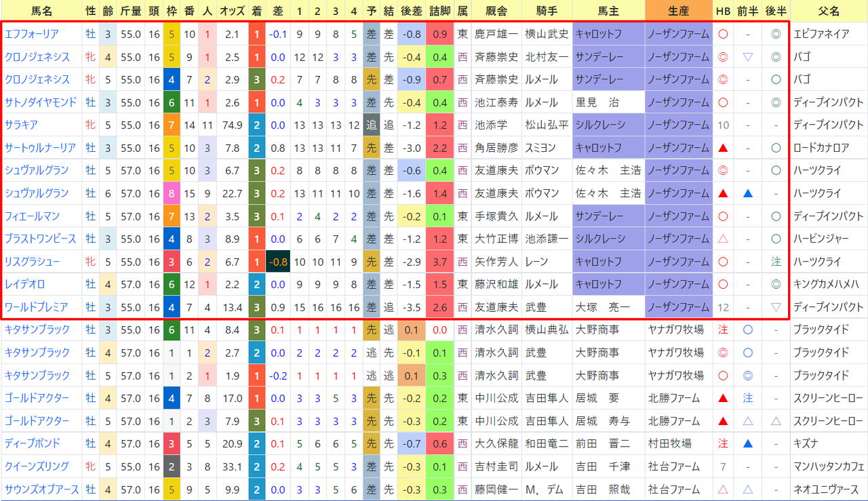Click the pink frame 8 cell for シュヴァルグラン
The width and height of the screenshot is (868, 501).
point(172,193)
